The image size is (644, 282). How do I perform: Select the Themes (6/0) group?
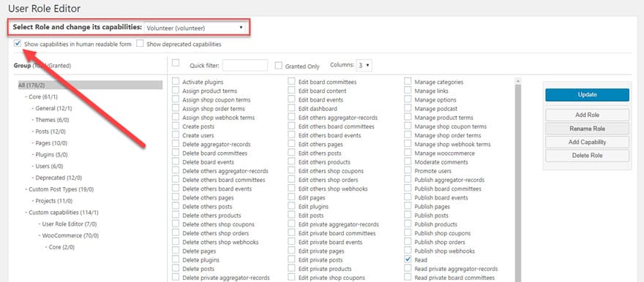coord(52,120)
